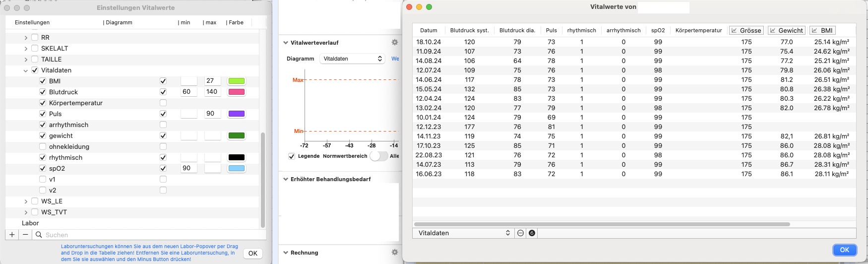This screenshot has width=868, height=264.
Task: Check the RR group checkbox
Action: [x=35, y=37]
